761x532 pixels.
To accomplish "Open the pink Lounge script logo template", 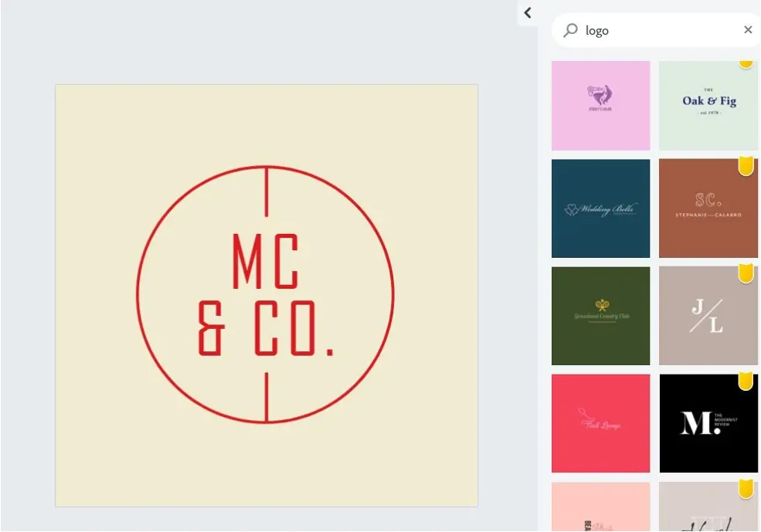I will [601, 422].
